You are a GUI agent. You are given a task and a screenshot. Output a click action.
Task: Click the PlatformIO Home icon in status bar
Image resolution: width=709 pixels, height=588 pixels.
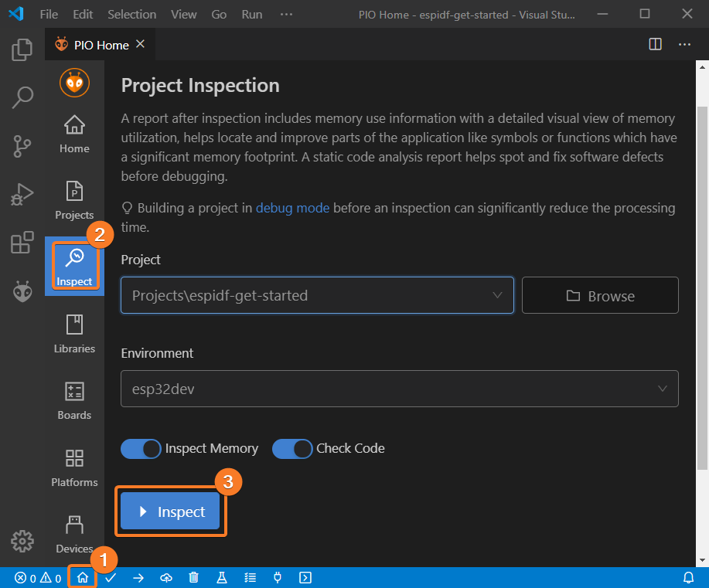pos(82,578)
